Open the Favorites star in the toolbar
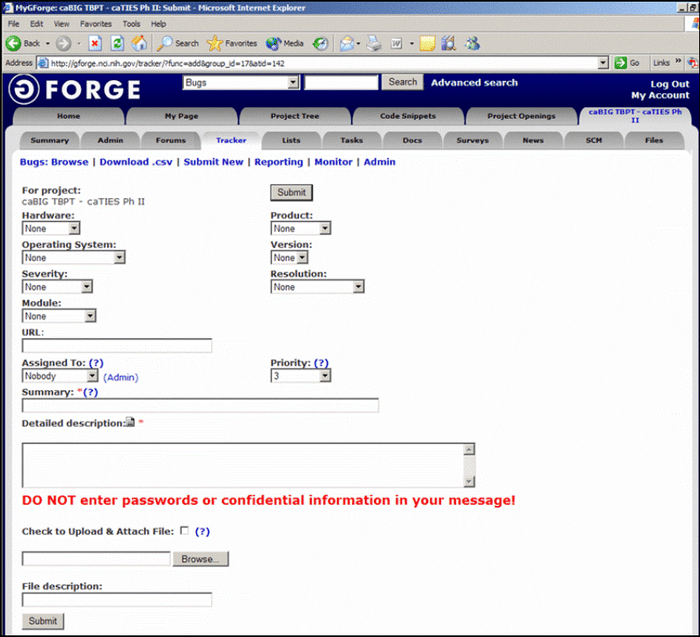This screenshot has height=637, width=700. click(x=215, y=43)
